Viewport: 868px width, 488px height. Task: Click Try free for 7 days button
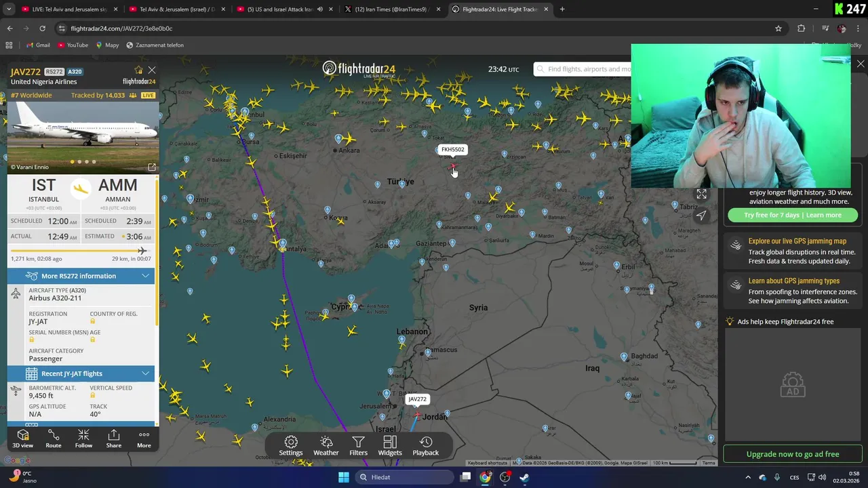pyautogui.click(x=793, y=215)
